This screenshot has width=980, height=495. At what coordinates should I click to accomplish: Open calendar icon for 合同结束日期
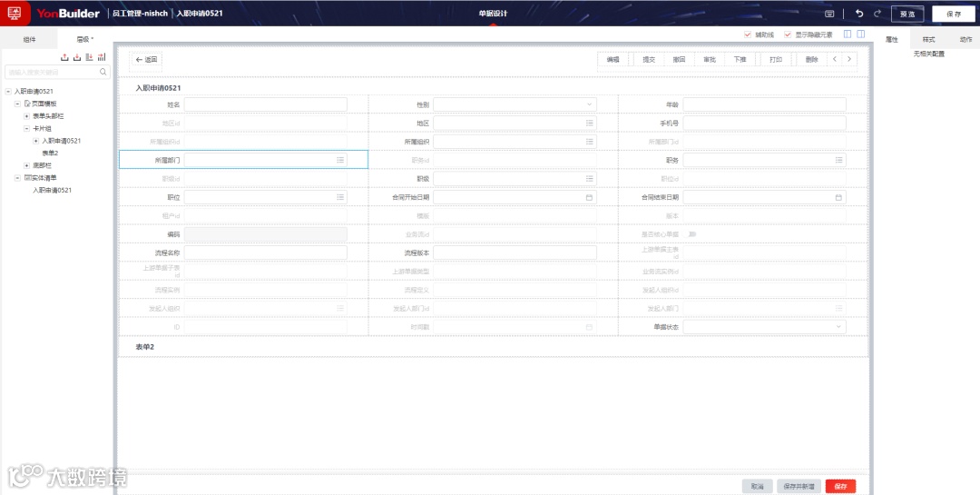838,197
